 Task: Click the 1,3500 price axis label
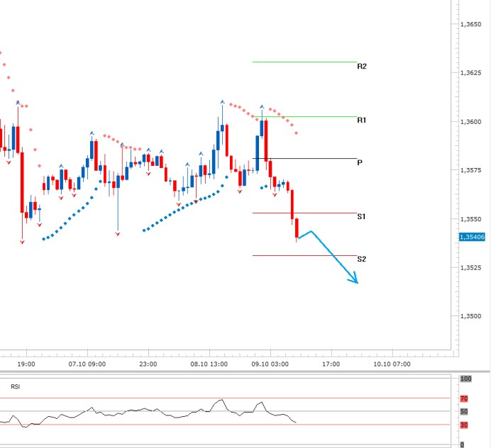470,316
